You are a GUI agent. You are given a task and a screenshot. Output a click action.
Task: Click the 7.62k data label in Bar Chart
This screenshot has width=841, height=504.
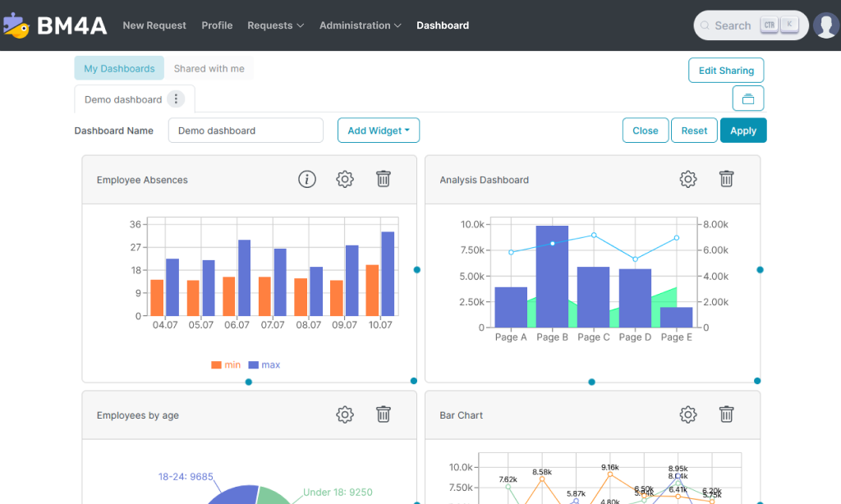pos(508,479)
